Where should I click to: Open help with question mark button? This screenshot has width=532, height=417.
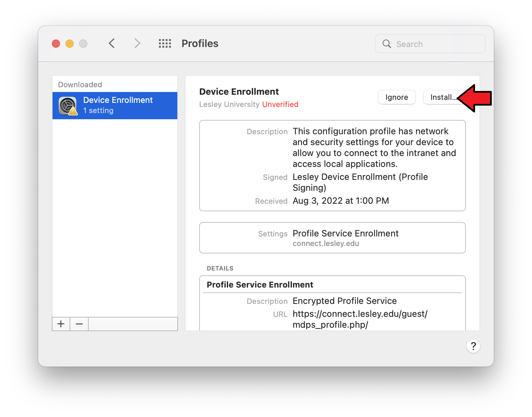(x=473, y=346)
